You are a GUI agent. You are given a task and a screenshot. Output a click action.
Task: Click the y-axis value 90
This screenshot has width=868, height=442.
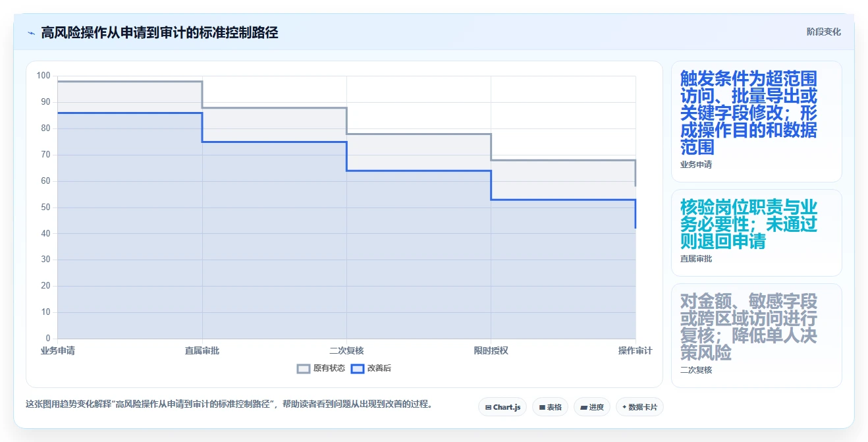pos(45,102)
